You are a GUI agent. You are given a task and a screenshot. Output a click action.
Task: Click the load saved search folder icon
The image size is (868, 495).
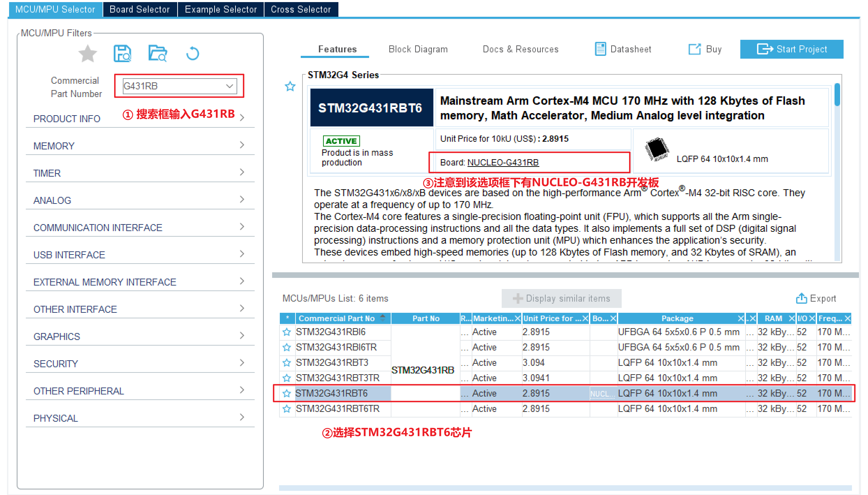(158, 53)
